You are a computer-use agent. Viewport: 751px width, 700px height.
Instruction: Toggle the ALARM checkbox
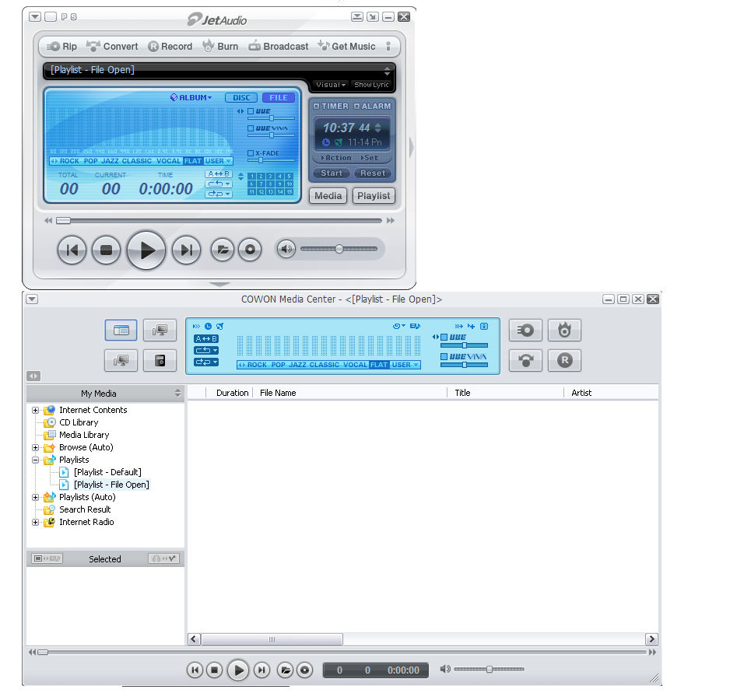(x=356, y=106)
